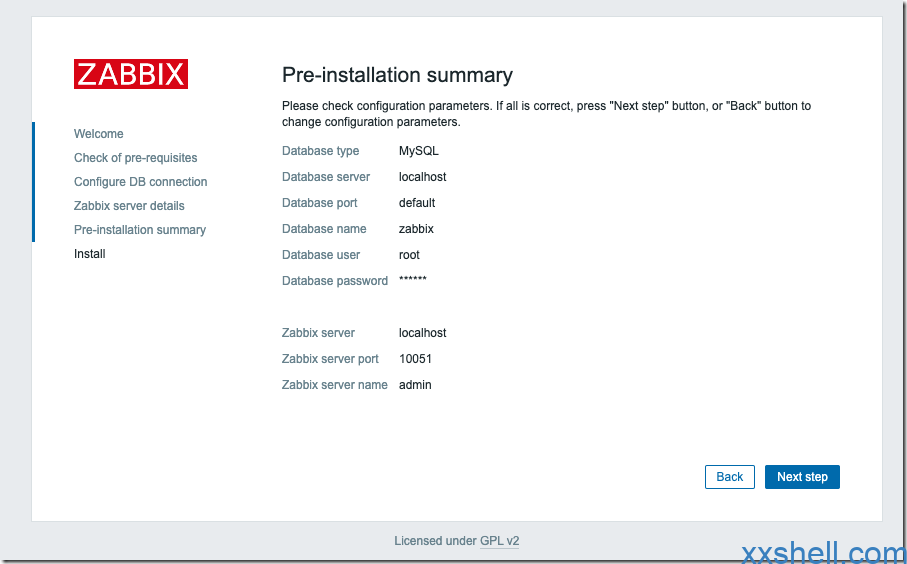
Task: Click the database user root value
Action: pos(409,255)
